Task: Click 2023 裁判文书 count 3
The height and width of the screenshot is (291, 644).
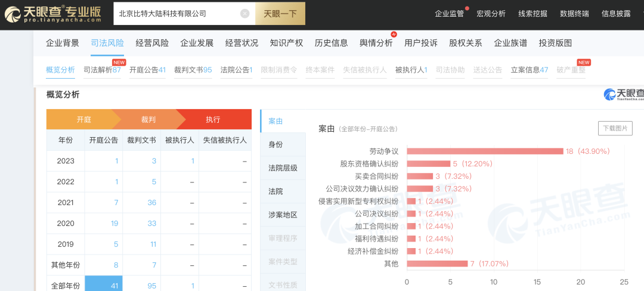Action: (154, 161)
